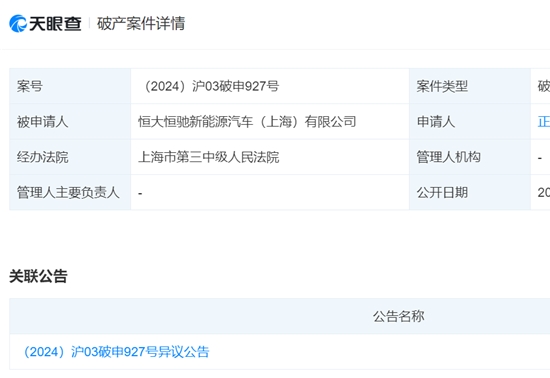The width and height of the screenshot is (550, 378).
Task: Open the （2024）沪03破申927号异议公告 link
Action: 116,352
